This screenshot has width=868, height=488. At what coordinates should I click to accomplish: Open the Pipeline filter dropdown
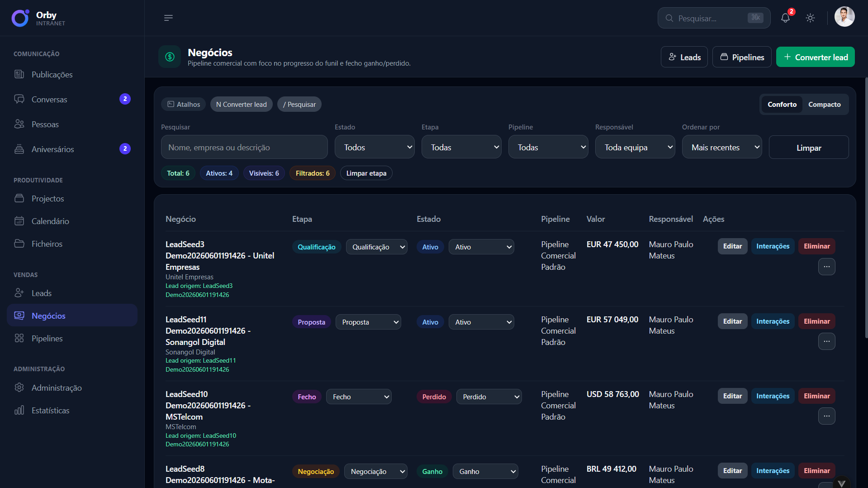point(548,147)
